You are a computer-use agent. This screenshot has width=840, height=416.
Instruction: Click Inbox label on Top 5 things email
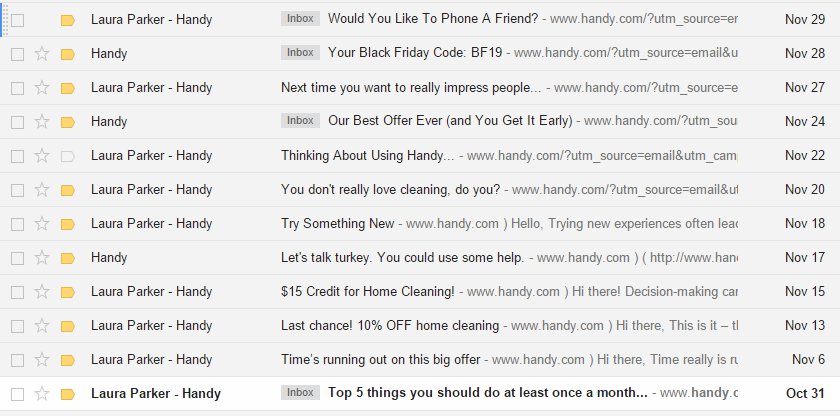tap(300, 393)
